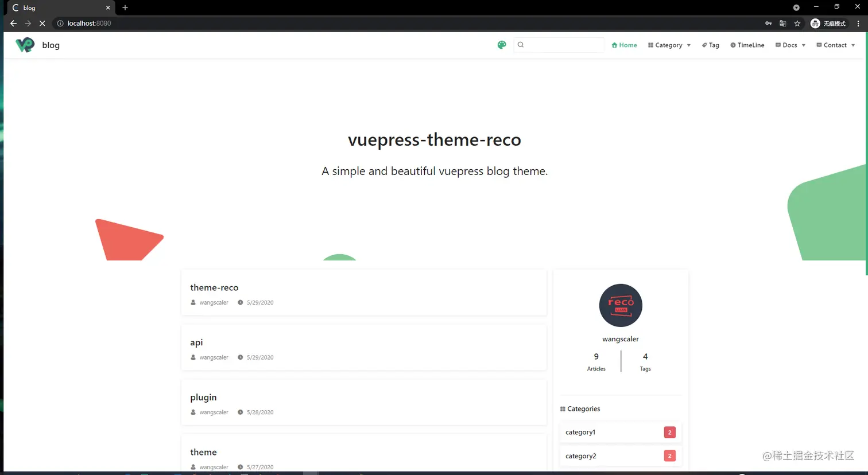The width and height of the screenshot is (868, 475).
Task: Click clock icon on theme-reco post
Action: 241,302
